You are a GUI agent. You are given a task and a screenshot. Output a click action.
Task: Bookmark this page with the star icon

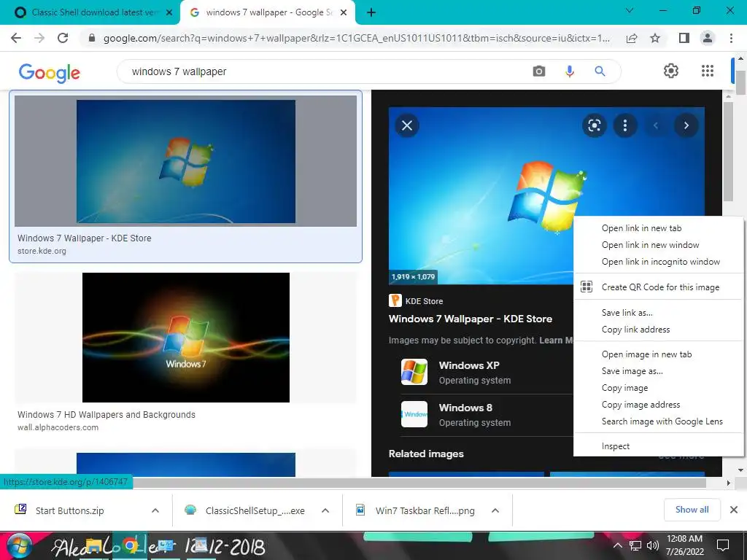click(x=655, y=38)
